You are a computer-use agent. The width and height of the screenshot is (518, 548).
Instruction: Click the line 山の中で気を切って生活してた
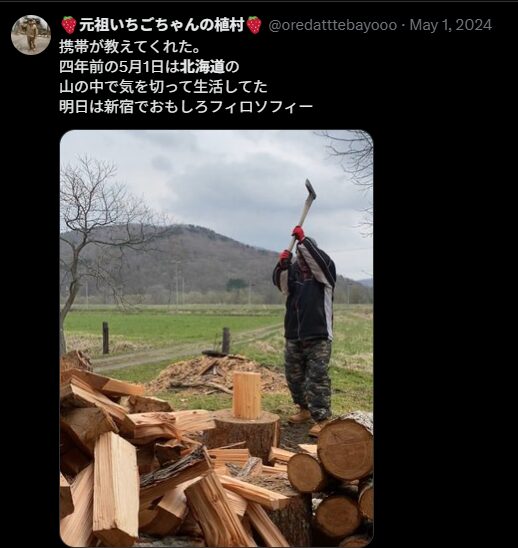point(163,87)
